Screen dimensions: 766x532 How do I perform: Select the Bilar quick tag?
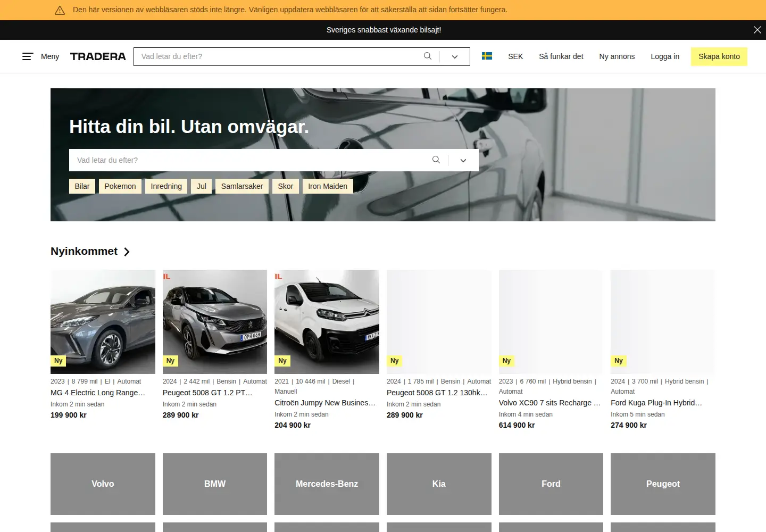pyautogui.click(x=82, y=186)
